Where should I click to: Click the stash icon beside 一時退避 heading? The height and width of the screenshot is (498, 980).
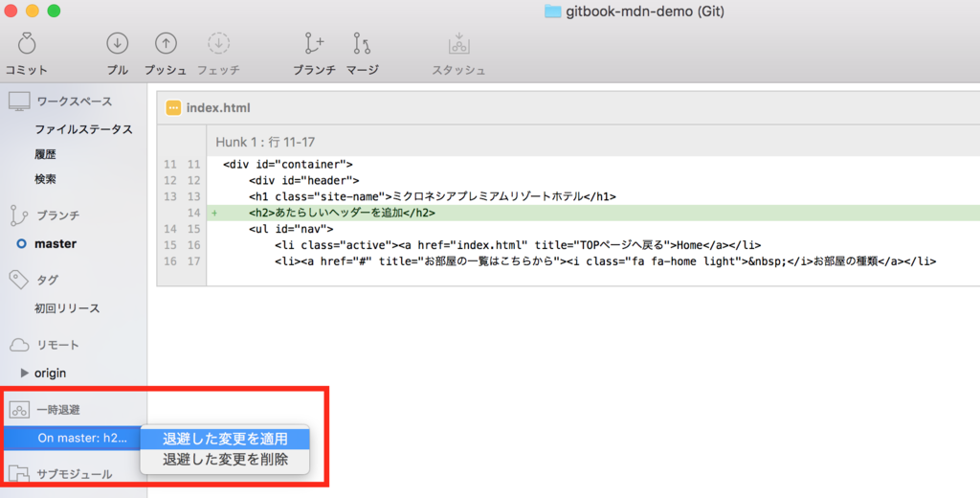click(19, 410)
